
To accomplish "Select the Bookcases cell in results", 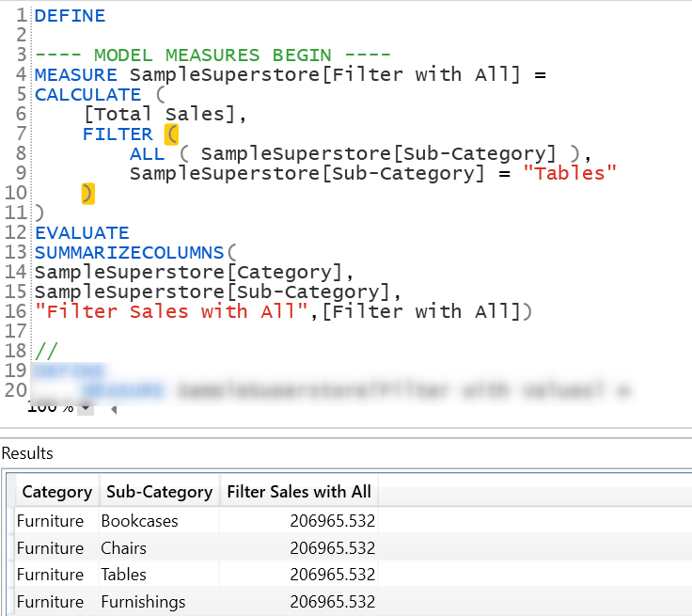I will tap(139, 520).
